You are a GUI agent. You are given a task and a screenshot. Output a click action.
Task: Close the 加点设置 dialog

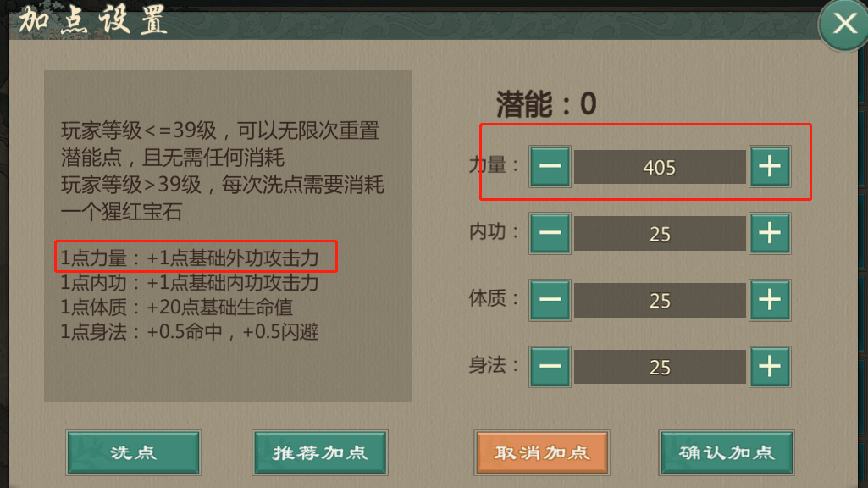coord(844,24)
